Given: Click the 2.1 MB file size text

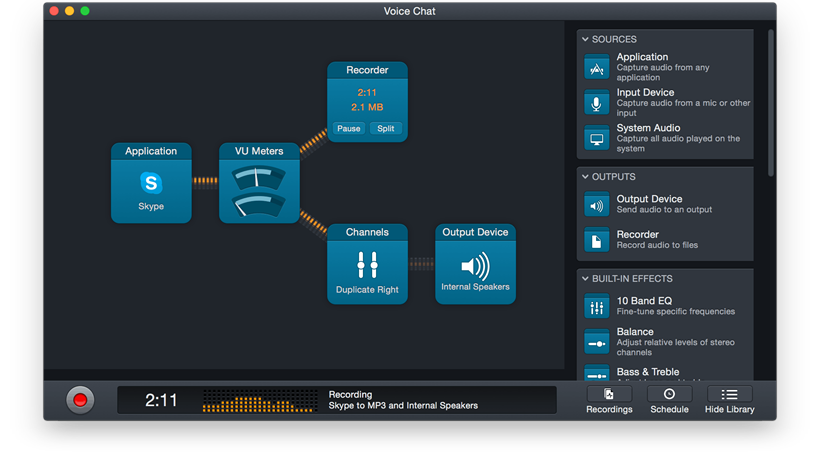Looking at the screenshot, I should coord(367,107).
